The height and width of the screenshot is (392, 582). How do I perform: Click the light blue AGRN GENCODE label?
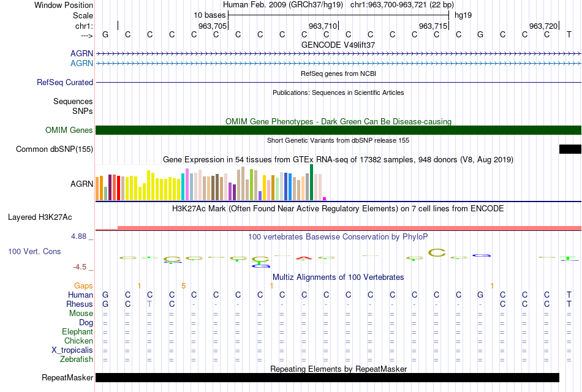81,64
